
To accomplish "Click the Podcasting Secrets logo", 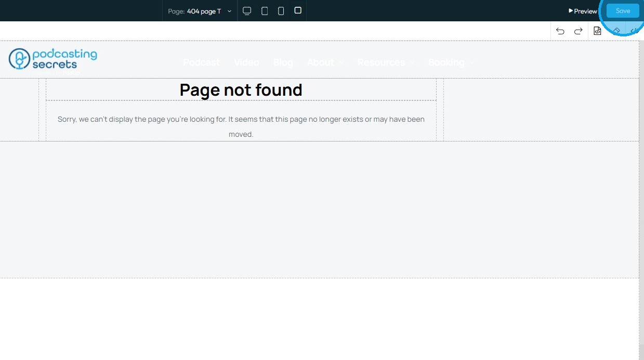I will coord(53,59).
